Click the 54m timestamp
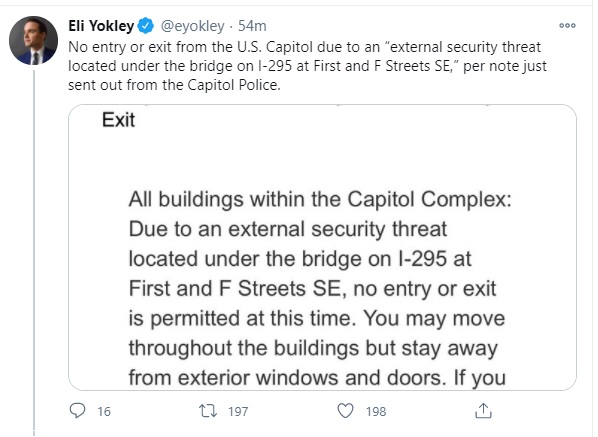This screenshot has width=598, height=437. coord(252,26)
